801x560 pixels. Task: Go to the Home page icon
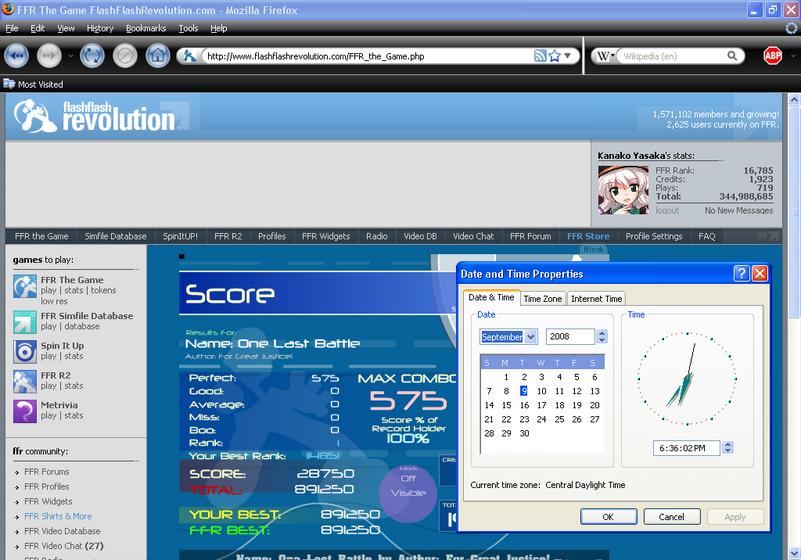coord(158,56)
